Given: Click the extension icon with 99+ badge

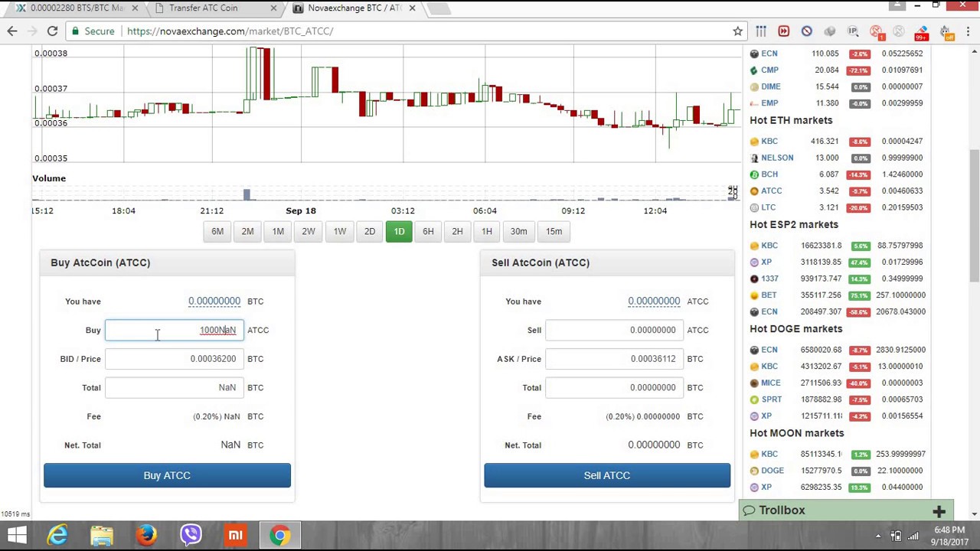Looking at the screenshot, I should [x=921, y=32].
